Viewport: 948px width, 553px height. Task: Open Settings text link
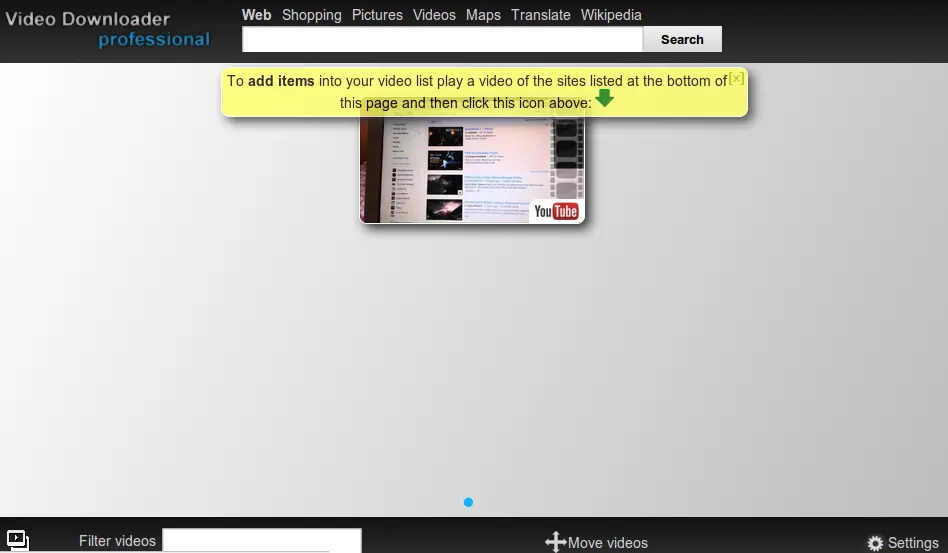click(913, 543)
